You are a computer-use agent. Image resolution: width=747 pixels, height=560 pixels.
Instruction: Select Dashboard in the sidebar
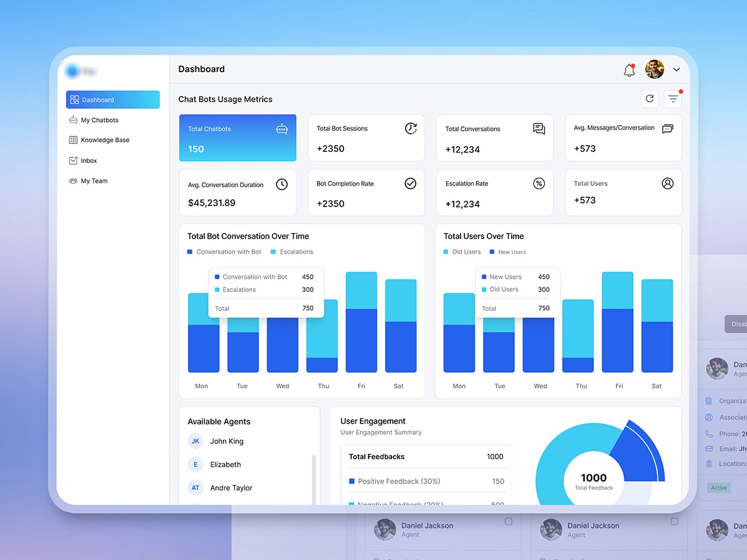(x=113, y=100)
